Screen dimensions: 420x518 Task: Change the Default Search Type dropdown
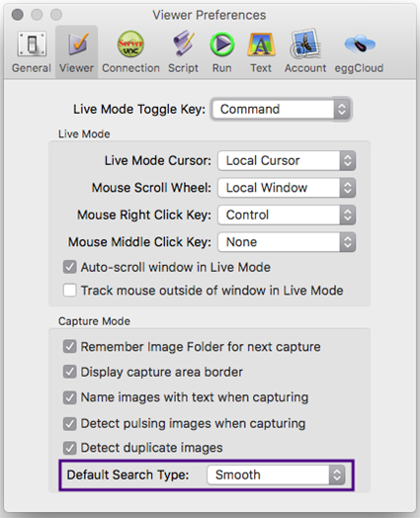pos(276,475)
